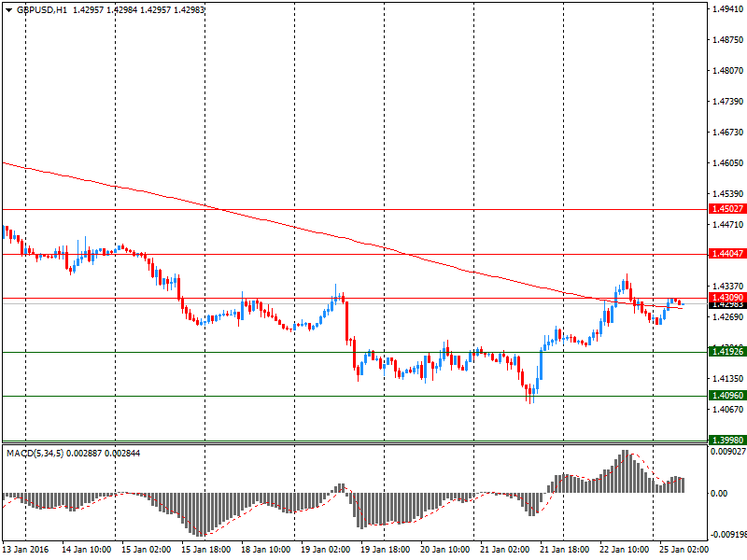747x560 pixels.
Task: Click the 21 Jan 18:00 time axis label
Action: pos(565,550)
